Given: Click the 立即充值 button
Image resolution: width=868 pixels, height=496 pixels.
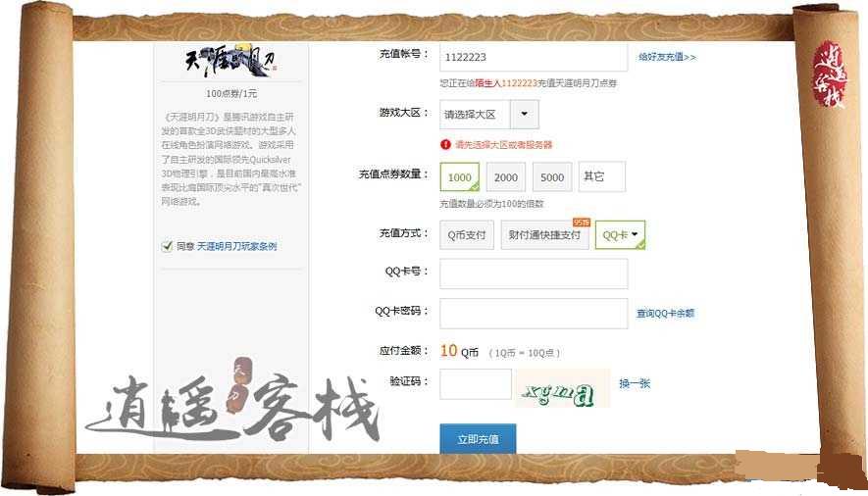Looking at the screenshot, I should (x=478, y=439).
